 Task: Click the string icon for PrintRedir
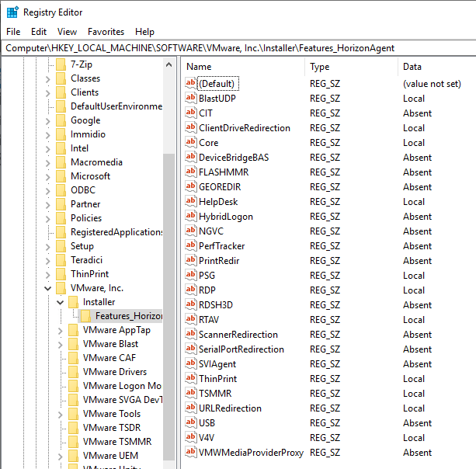pos(191,260)
